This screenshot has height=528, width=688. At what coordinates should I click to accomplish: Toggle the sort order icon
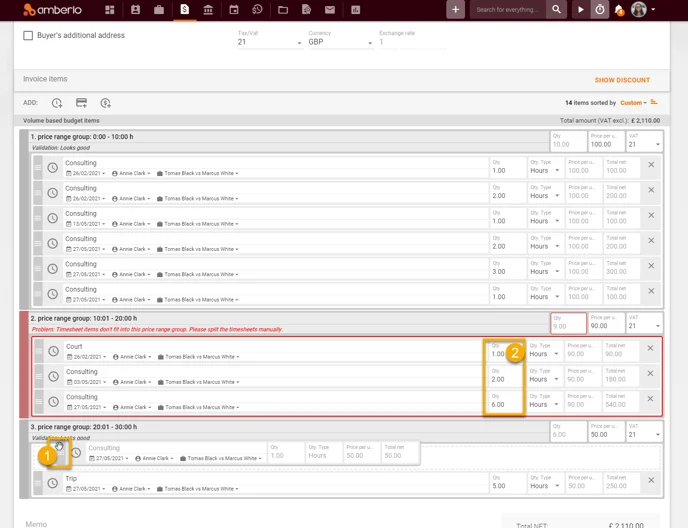(654, 102)
